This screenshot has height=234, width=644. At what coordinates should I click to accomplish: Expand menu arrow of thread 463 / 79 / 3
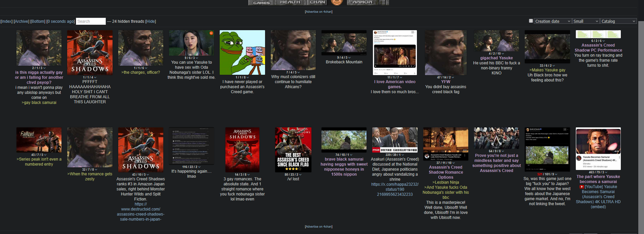606,172
